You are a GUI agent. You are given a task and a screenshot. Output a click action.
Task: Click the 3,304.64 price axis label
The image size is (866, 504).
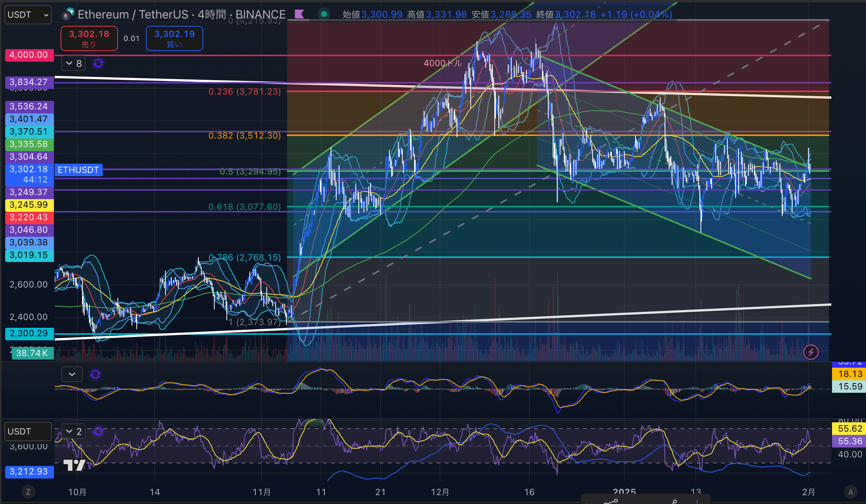(x=29, y=157)
